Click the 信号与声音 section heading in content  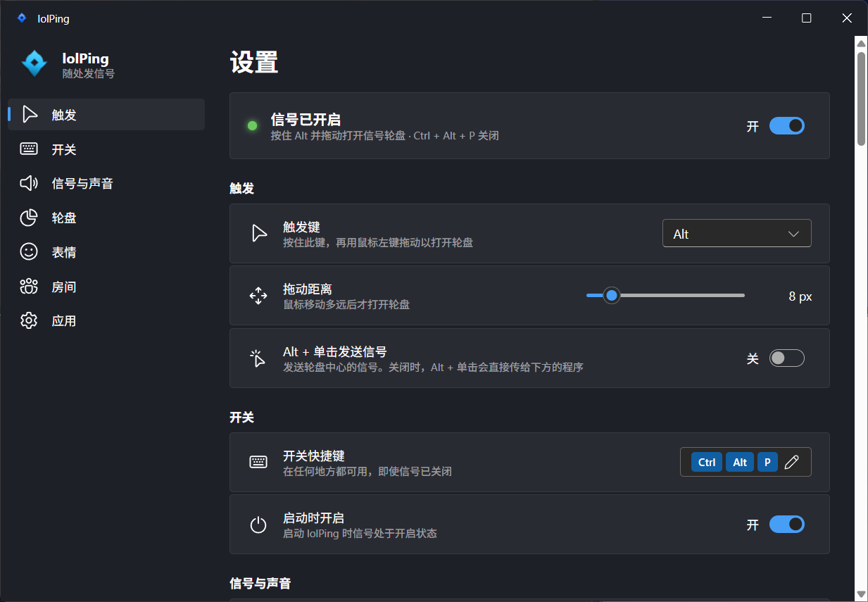click(x=260, y=583)
